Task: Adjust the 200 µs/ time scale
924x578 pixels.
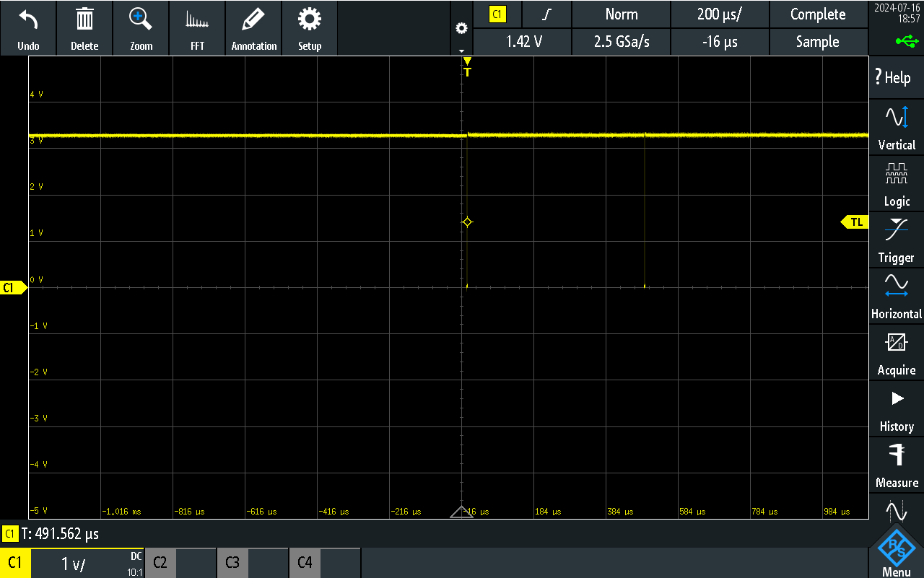Action: coord(720,14)
